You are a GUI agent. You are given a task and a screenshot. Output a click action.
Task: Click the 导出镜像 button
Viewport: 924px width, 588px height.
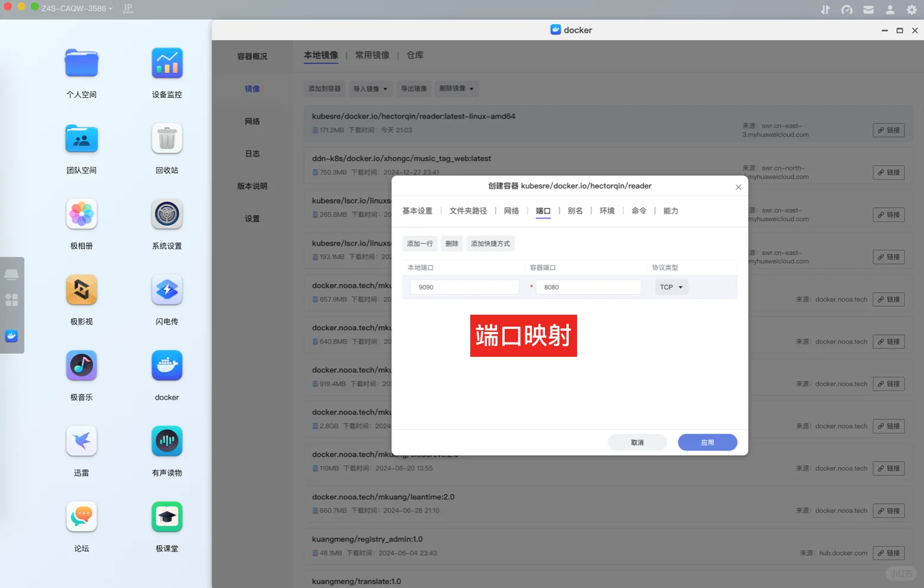pyautogui.click(x=414, y=89)
